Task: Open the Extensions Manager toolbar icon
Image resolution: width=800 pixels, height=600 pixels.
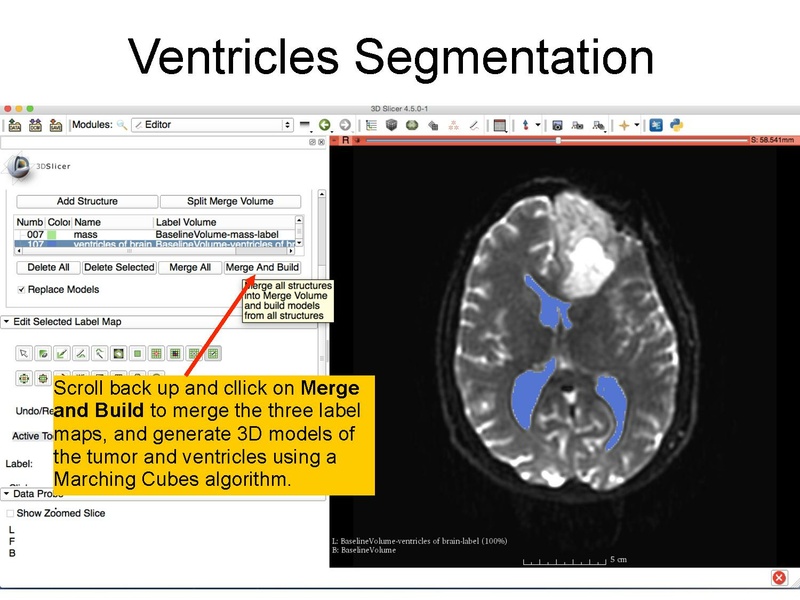Action: tap(657, 125)
